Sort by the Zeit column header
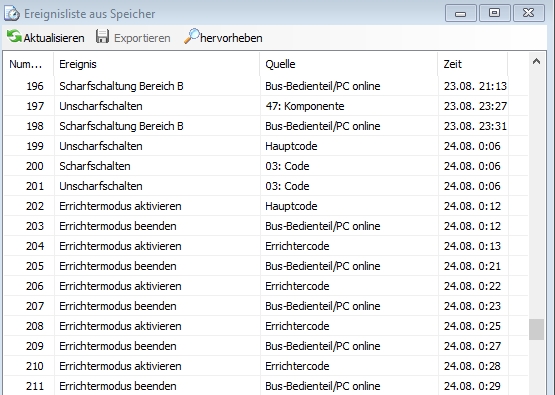This screenshot has height=395, width=555. [473, 64]
